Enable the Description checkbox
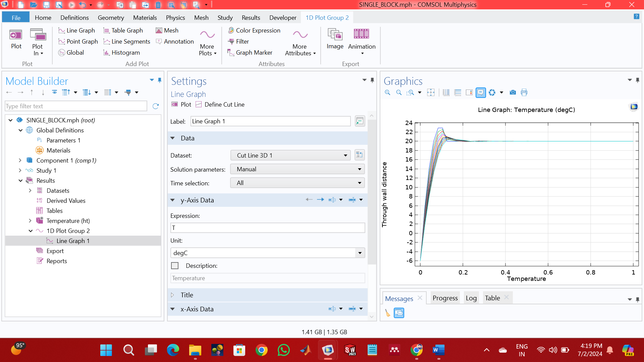 point(175,266)
